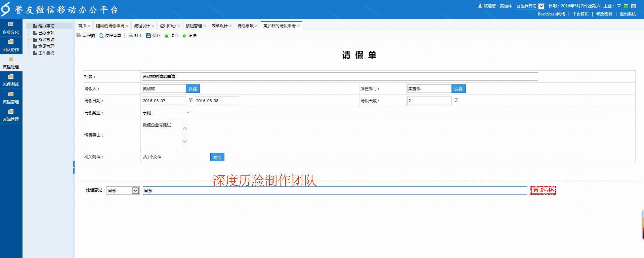Screen dimensions: 644x258
Task: Click the platform logo in the header
Action: click(x=5, y=9)
